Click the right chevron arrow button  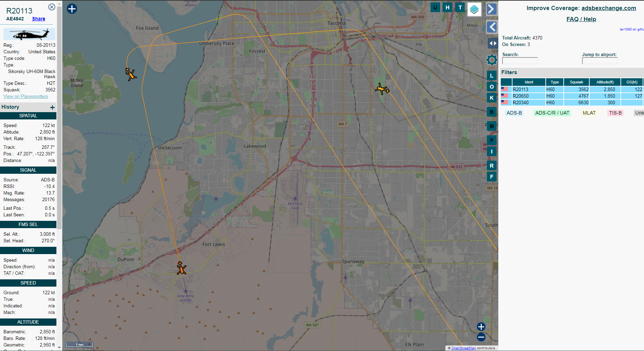point(491,9)
